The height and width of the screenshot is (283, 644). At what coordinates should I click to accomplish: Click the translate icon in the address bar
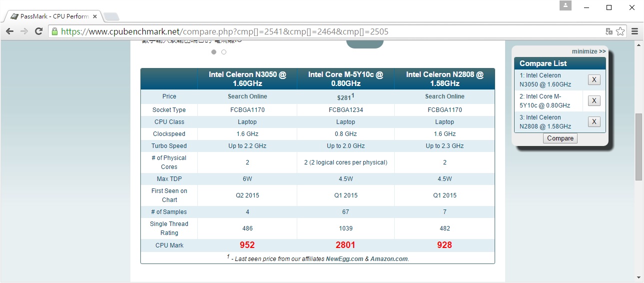[609, 31]
